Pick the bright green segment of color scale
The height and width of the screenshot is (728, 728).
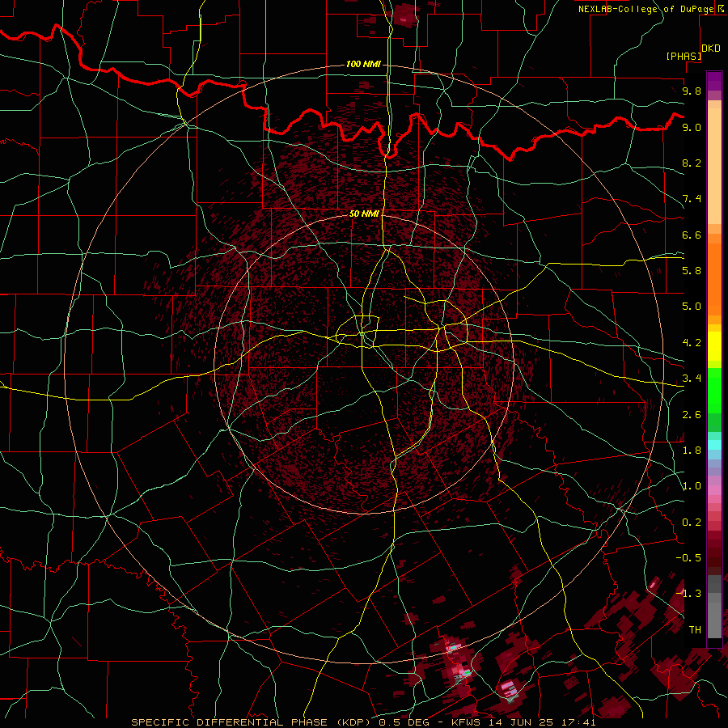tap(714, 390)
